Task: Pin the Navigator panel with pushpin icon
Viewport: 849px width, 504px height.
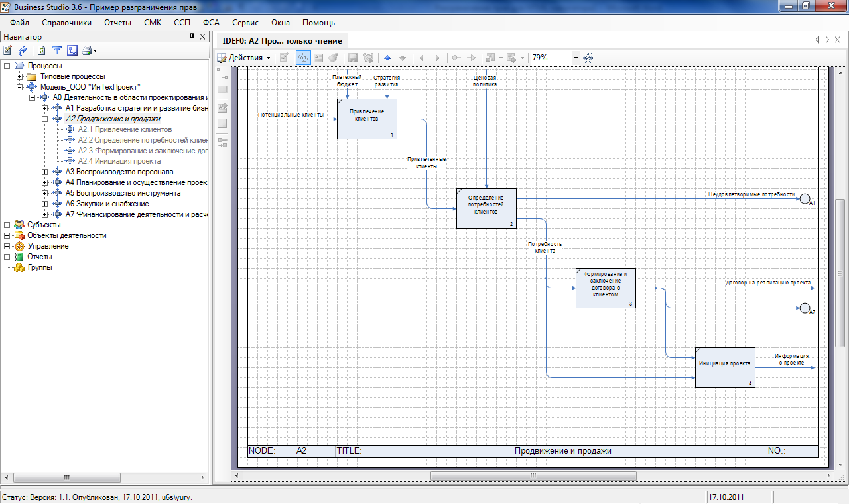Action: click(x=192, y=37)
